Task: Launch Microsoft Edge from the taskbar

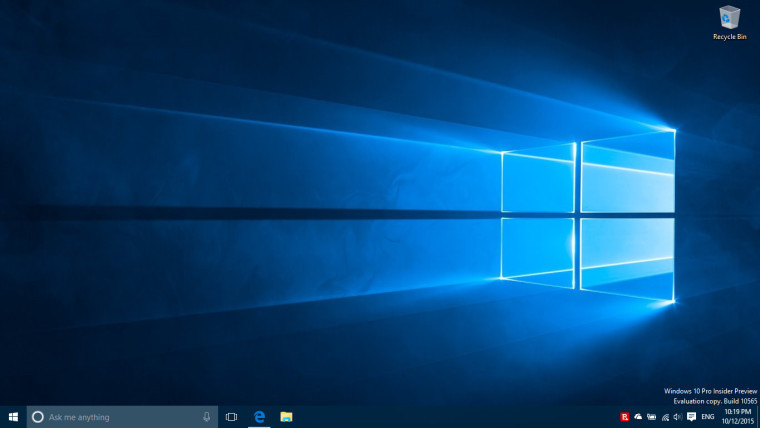Action: coord(259,417)
